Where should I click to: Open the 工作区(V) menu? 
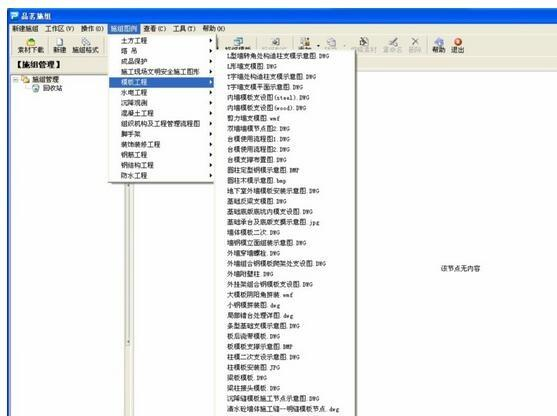coord(60,28)
